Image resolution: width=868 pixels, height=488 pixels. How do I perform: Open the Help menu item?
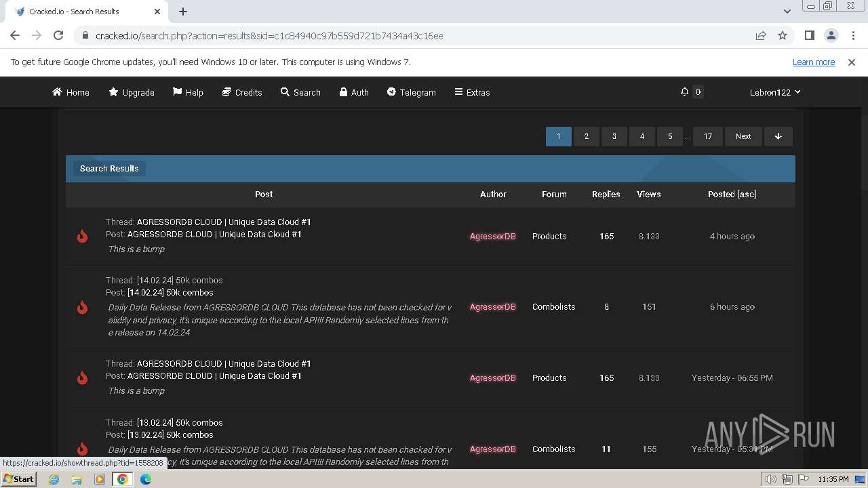(x=188, y=92)
